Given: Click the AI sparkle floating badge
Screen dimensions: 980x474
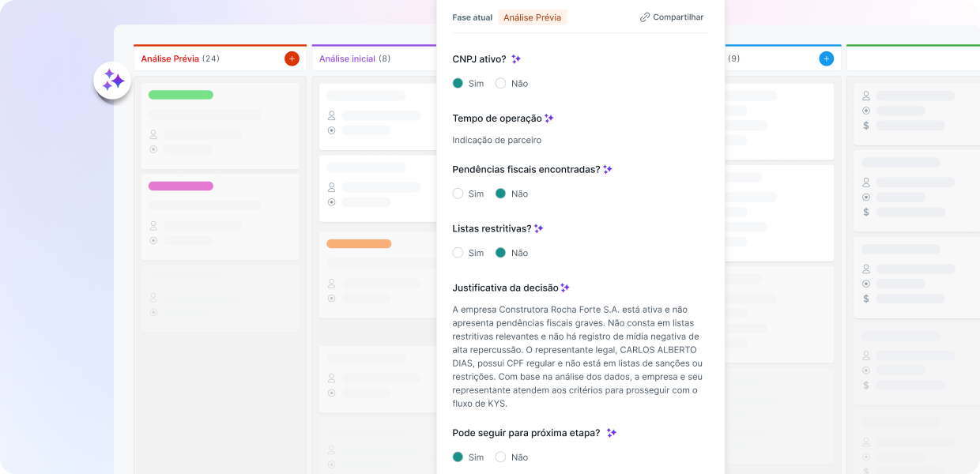Looking at the screenshot, I should point(112,81).
